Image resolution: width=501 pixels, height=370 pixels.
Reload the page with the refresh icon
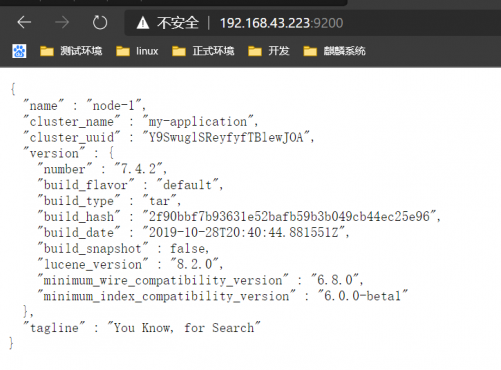coord(100,23)
